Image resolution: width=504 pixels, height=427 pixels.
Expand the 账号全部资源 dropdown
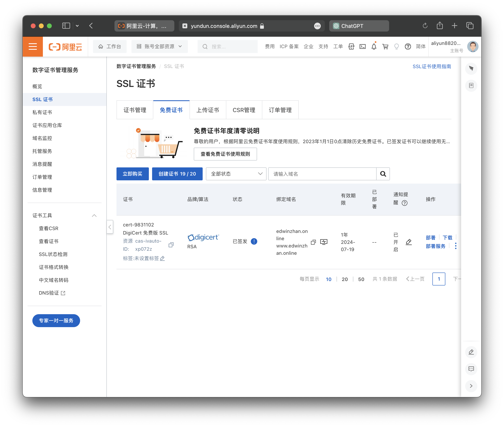click(159, 47)
